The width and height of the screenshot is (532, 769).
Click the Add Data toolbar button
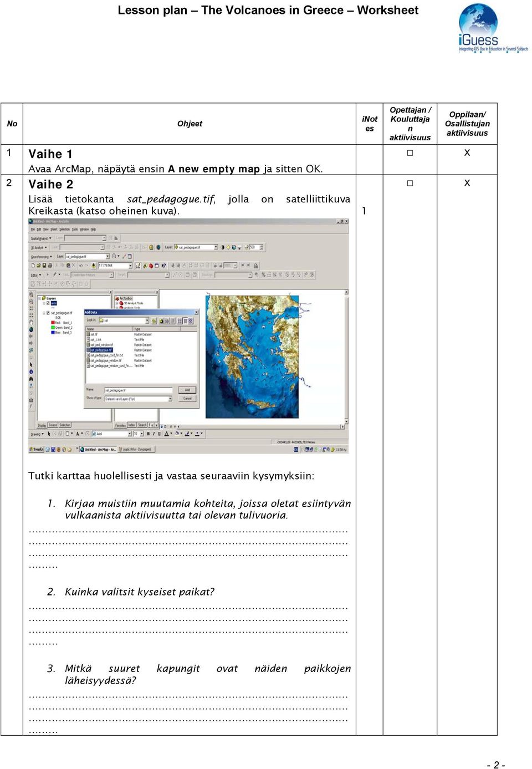point(94,266)
